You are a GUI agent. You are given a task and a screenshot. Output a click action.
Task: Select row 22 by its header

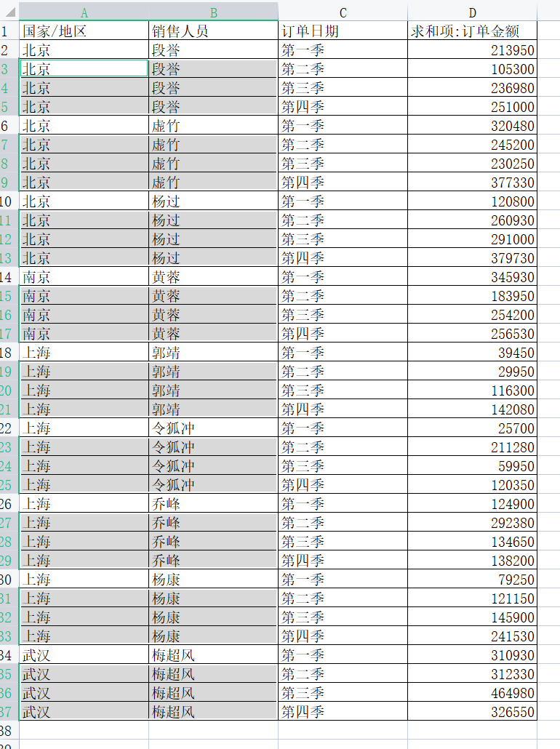9,428
